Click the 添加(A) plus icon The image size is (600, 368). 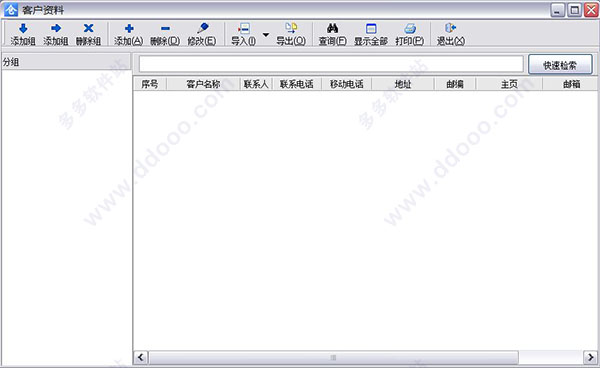point(129,28)
